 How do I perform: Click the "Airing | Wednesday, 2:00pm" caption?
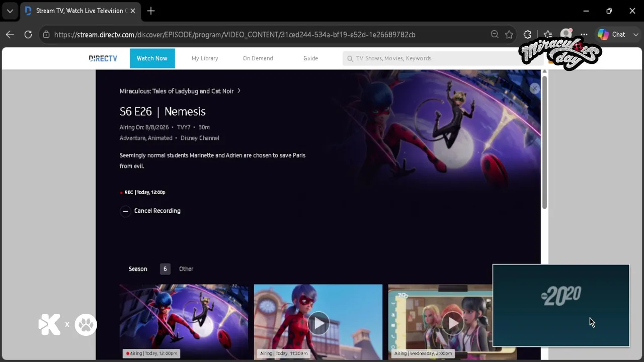(423, 353)
